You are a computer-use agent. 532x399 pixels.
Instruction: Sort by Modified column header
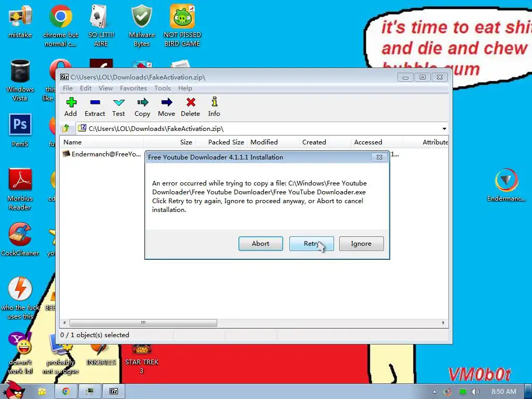coord(273,142)
